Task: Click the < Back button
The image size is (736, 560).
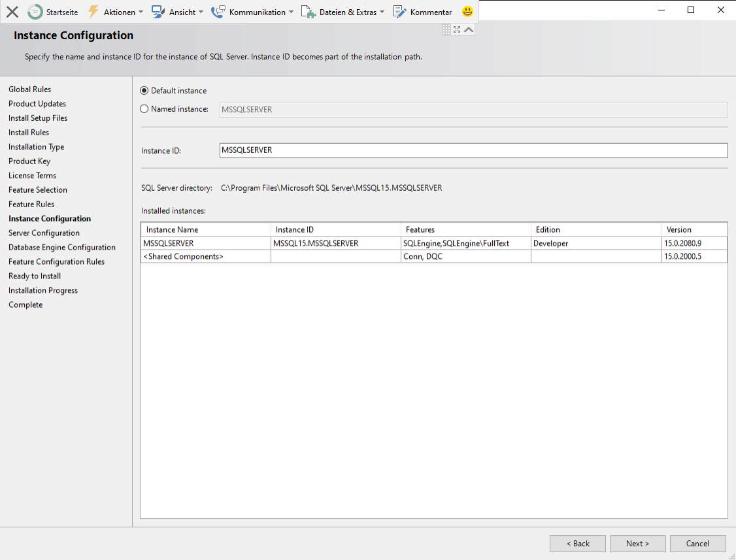Action: (577, 544)
